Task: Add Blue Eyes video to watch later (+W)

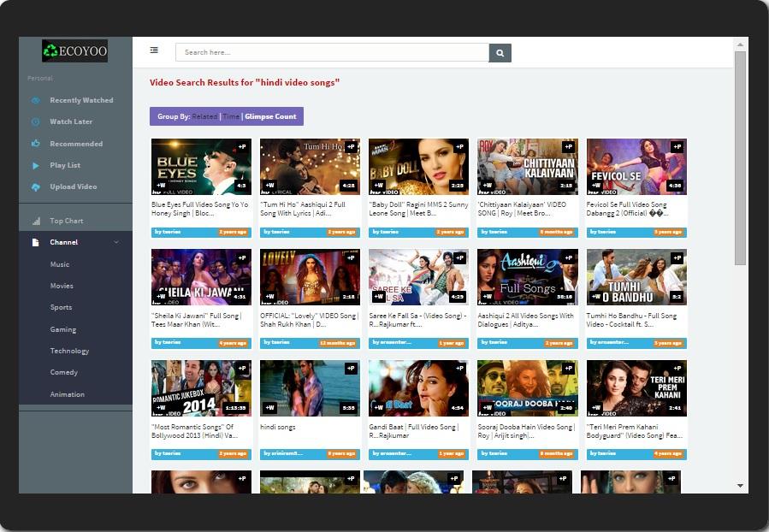Action: (x=161, y=186)
